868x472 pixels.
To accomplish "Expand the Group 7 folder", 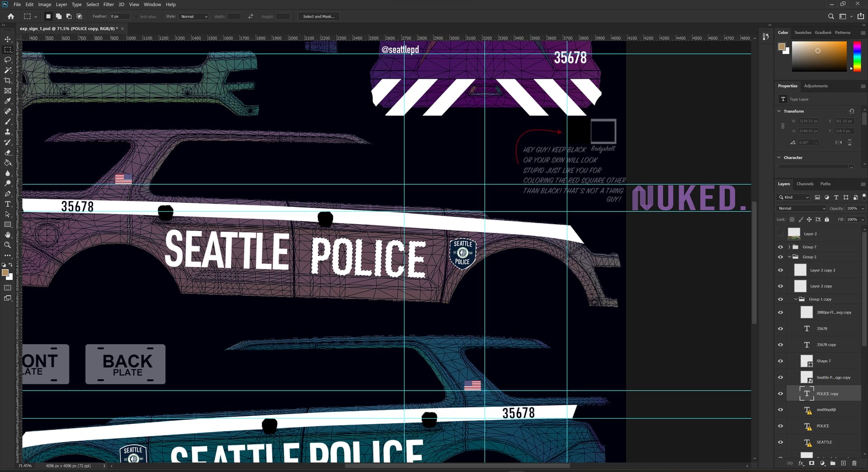I will coord(789,247).
